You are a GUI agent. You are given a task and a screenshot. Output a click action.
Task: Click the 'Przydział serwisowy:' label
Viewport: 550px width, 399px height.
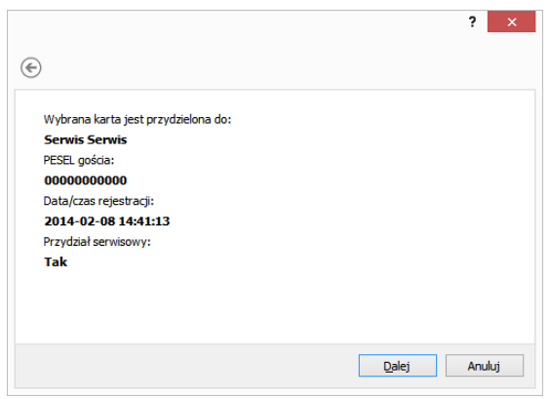point(97,242)
